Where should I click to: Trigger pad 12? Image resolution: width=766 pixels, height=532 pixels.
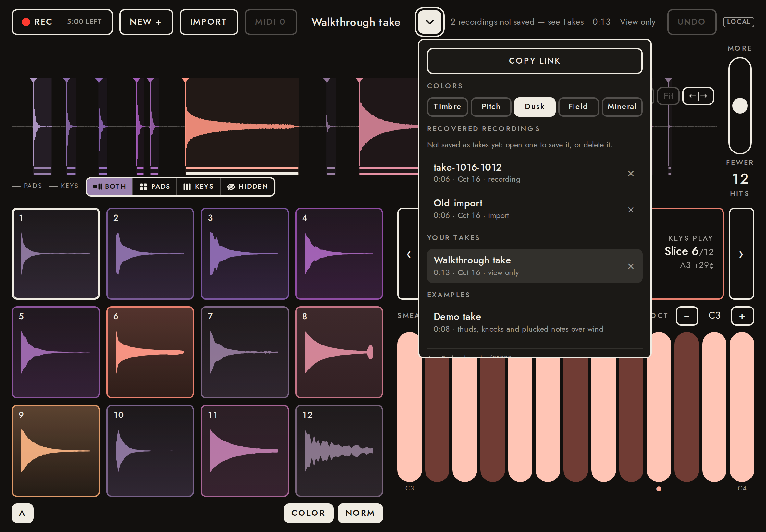pos(339,451)
